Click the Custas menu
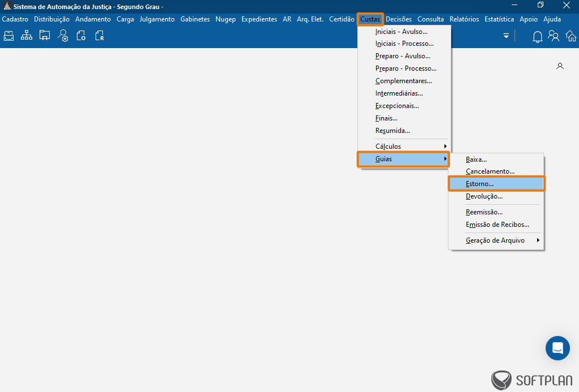579x392 pixels. (370, 19)
